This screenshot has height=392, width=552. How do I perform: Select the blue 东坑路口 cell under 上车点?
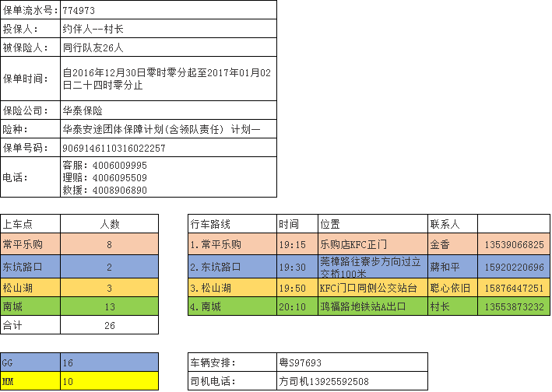click(x=30, y=267)
